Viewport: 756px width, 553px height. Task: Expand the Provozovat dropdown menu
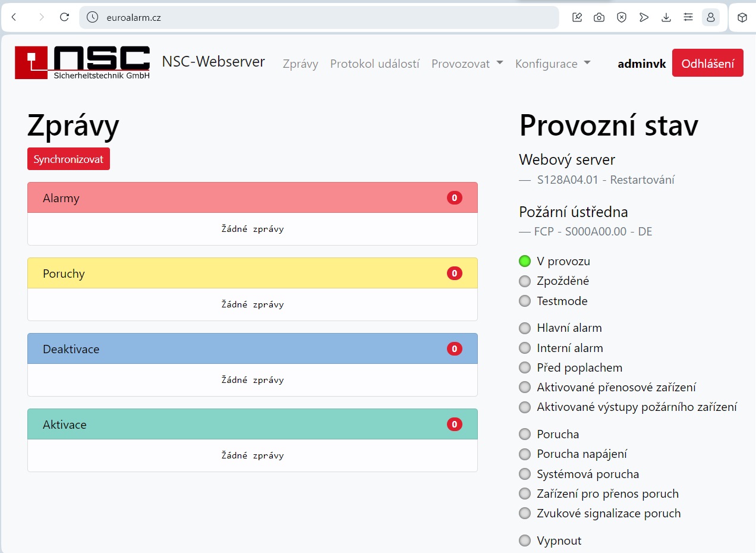467,64
